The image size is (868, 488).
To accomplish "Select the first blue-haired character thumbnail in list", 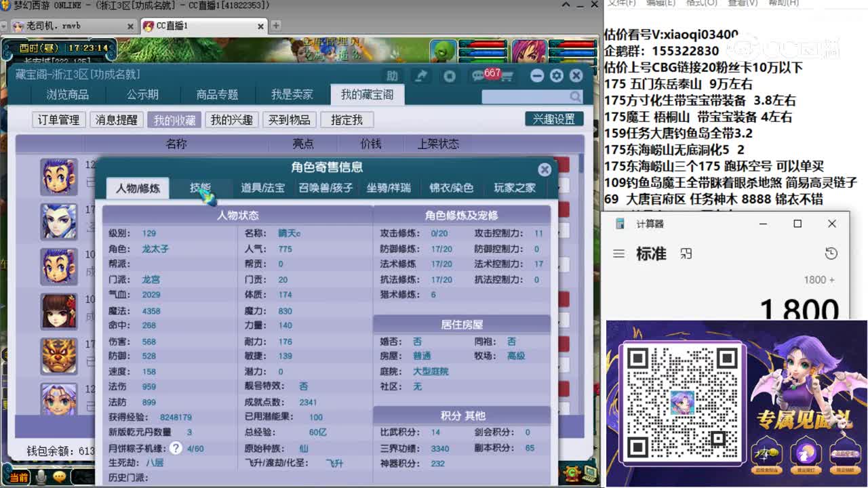I will point(58,177).
